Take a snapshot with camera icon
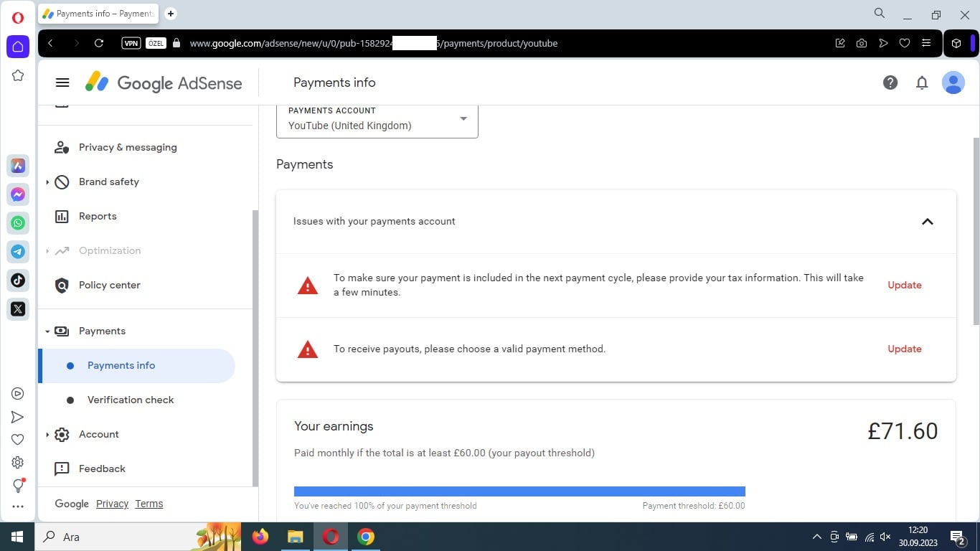Image resolution: width=980 pixels, height=551 pixels. coord(862,43)
